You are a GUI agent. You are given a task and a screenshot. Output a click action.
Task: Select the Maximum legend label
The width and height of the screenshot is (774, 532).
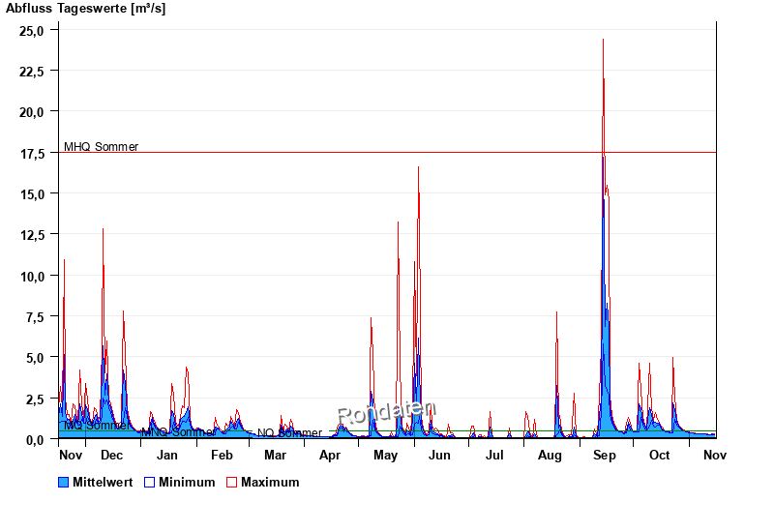[270, 482]
